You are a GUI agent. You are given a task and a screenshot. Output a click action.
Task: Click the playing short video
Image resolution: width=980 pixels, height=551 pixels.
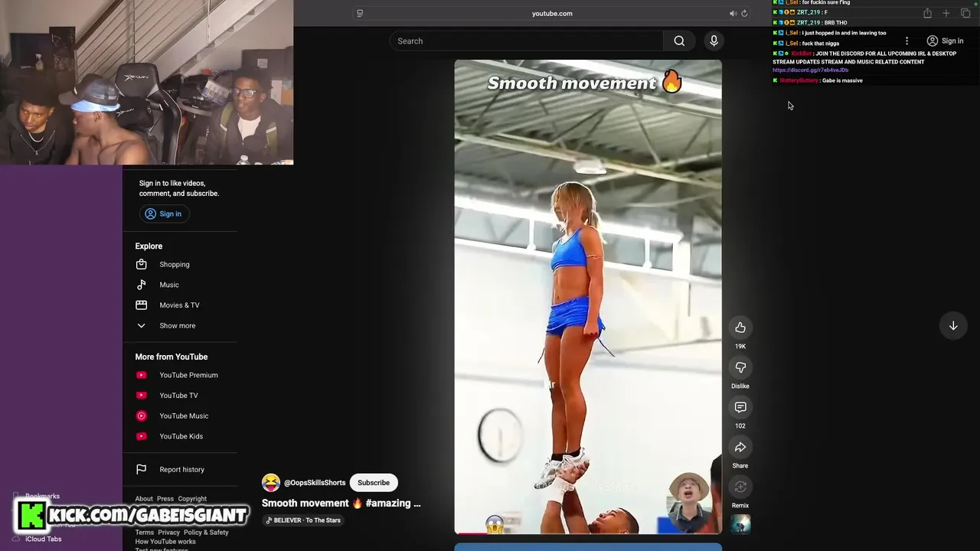point(588,297)
